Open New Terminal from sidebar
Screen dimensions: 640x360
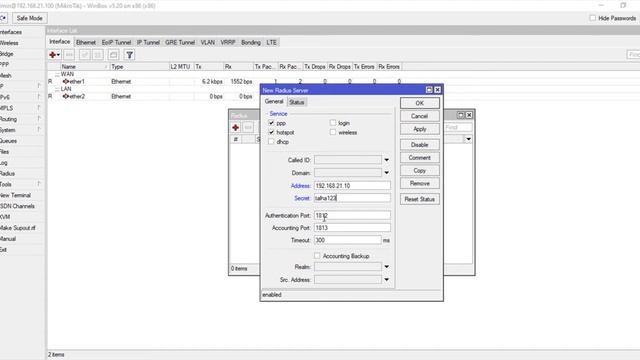point(16,195)
